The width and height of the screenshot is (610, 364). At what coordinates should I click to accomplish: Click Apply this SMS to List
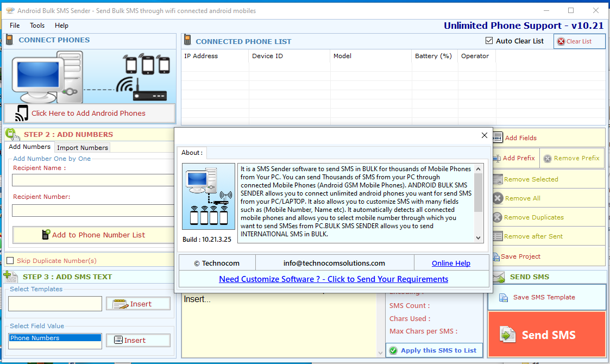click(x=433, y=350)
